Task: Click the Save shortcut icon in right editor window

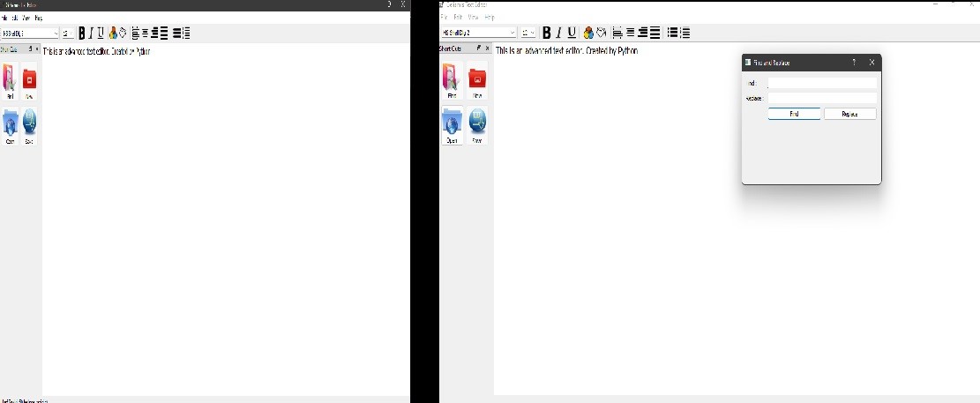Action: click(x=477, y=124)
